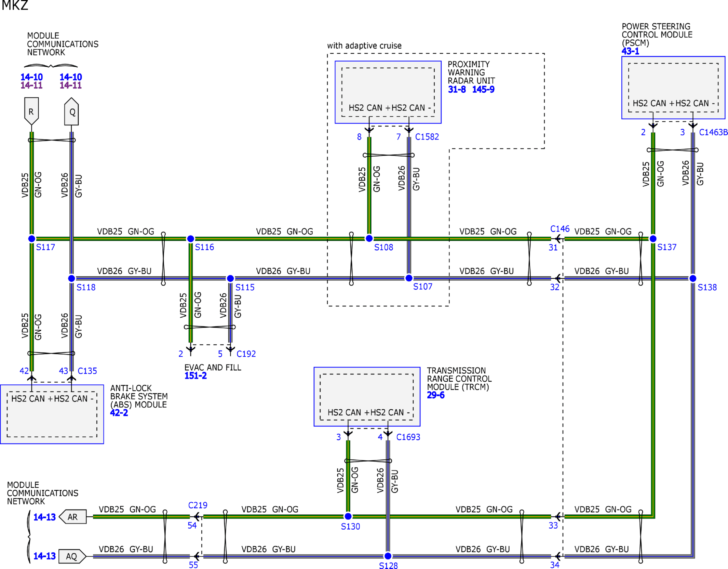This screenshot has width=728, height=569.
Task: Click the S117 splice label
Action: (x=45, y=247)
